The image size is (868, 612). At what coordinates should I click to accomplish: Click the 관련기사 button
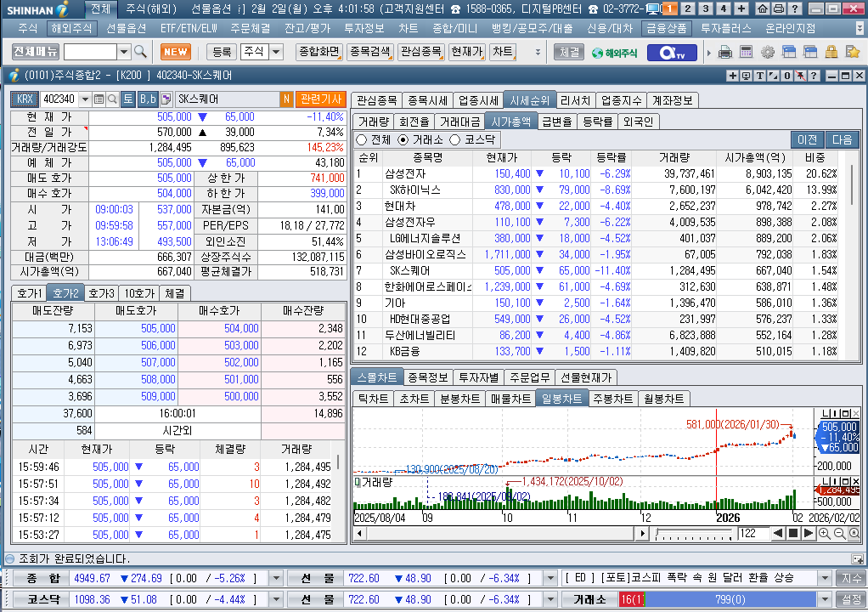coord(321,99)
